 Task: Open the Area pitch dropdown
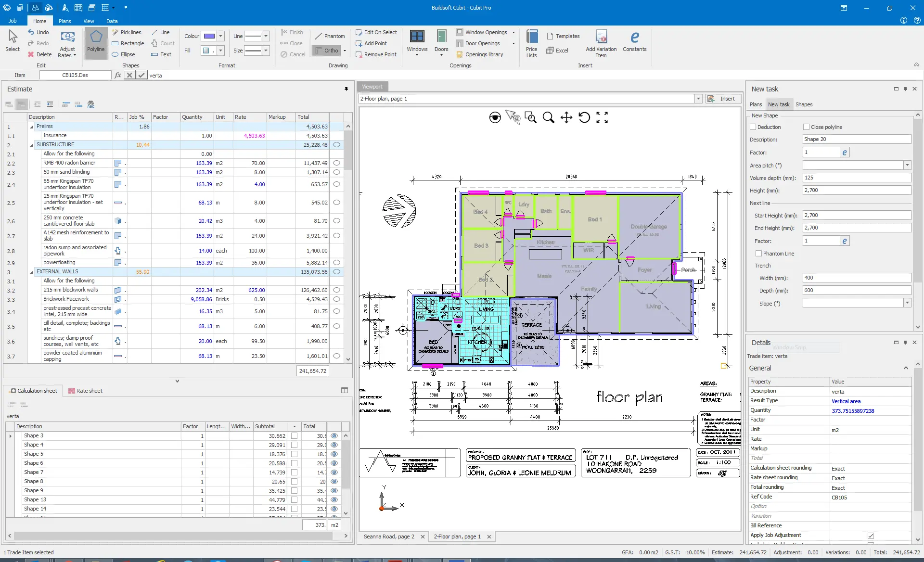[907, 165]
